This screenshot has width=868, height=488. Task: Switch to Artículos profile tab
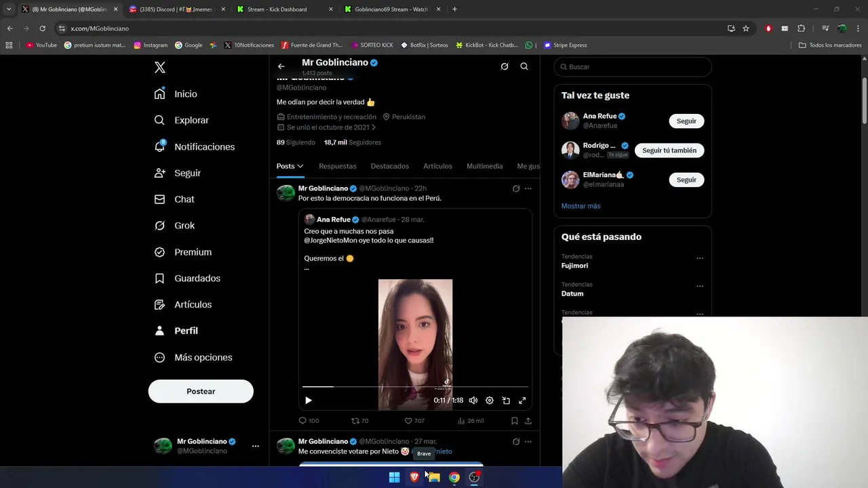(438, 166)
